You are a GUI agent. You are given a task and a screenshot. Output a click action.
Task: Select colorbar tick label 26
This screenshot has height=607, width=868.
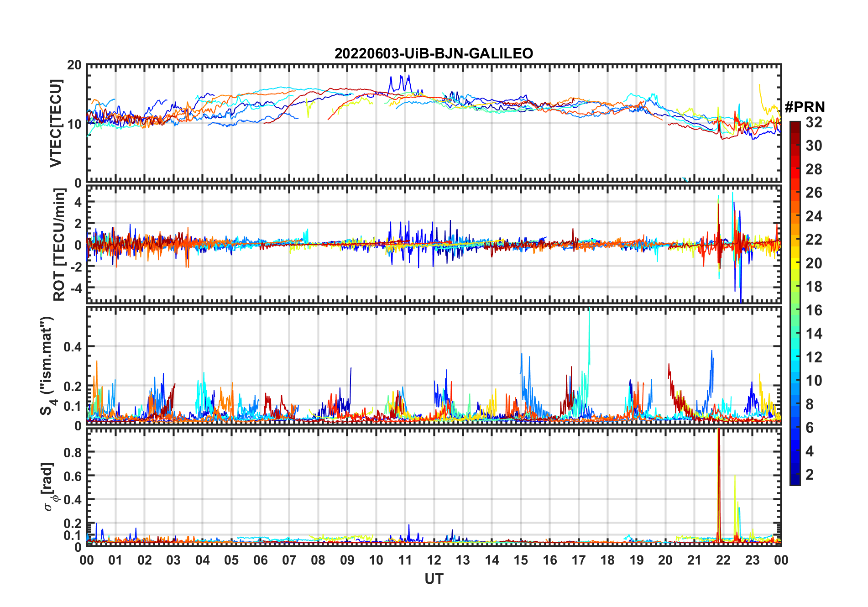click(x=814, y=193)
